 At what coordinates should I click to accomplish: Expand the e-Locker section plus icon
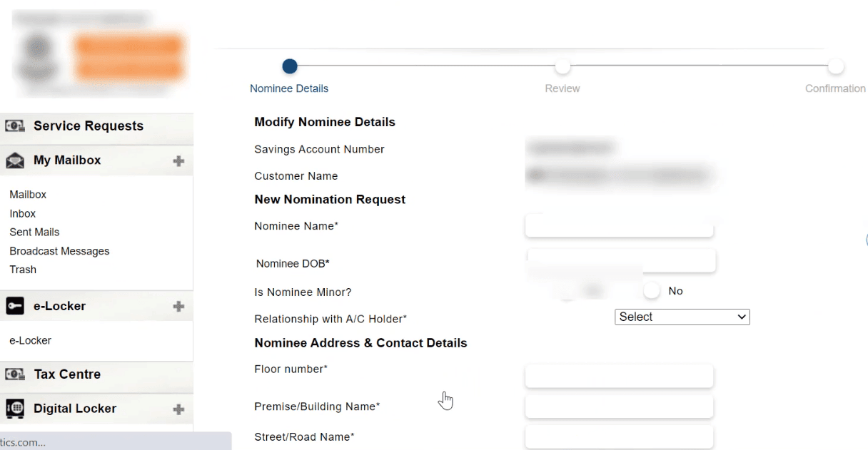177,306
